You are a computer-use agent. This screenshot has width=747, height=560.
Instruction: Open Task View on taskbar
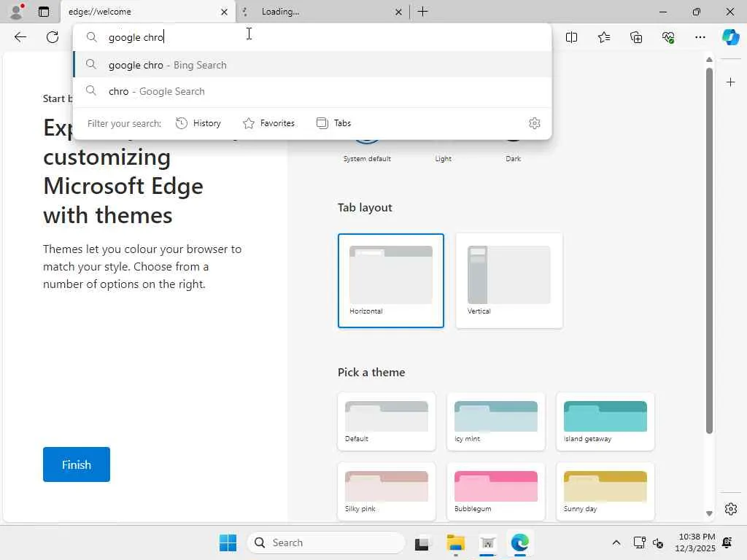[x=421, y=542]
